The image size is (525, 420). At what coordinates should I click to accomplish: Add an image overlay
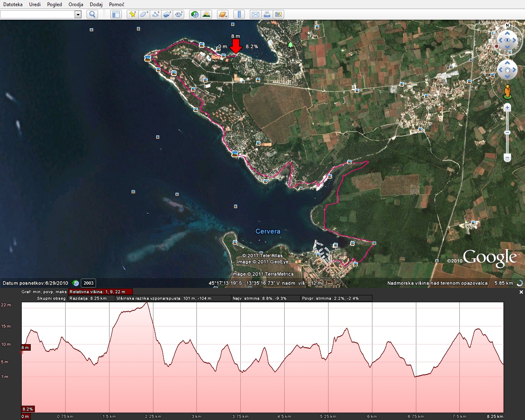click(167, 14)
